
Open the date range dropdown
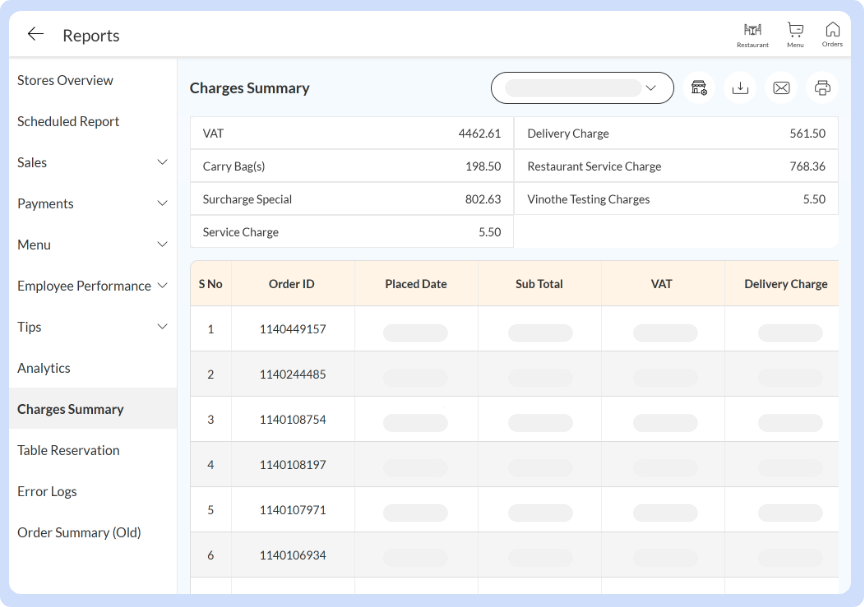pyautogui.click(x=581, y=88)
